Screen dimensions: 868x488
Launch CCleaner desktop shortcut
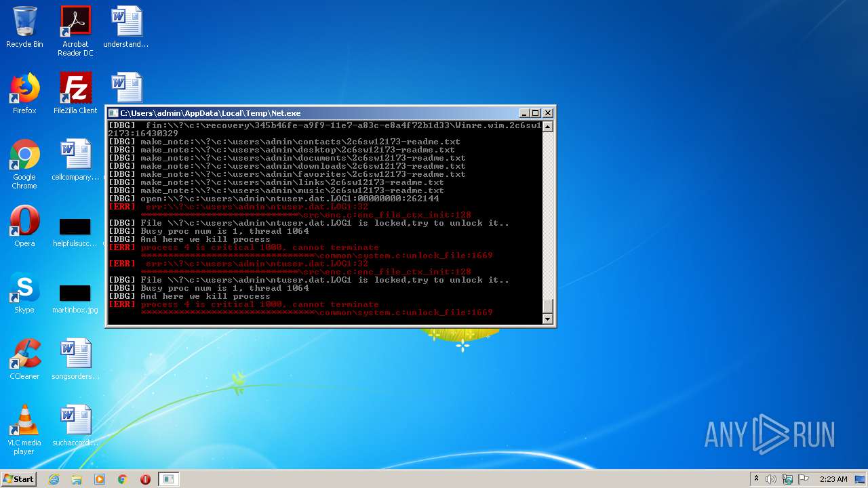tap(24, 359)
